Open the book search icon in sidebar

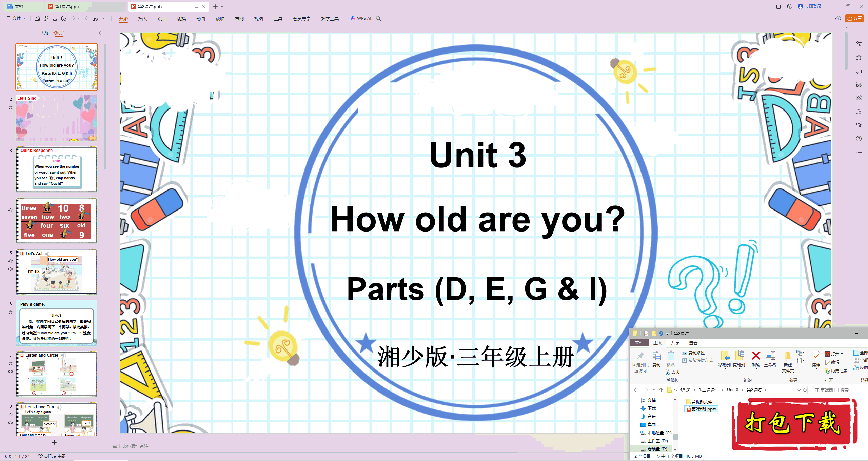point(859,112)
